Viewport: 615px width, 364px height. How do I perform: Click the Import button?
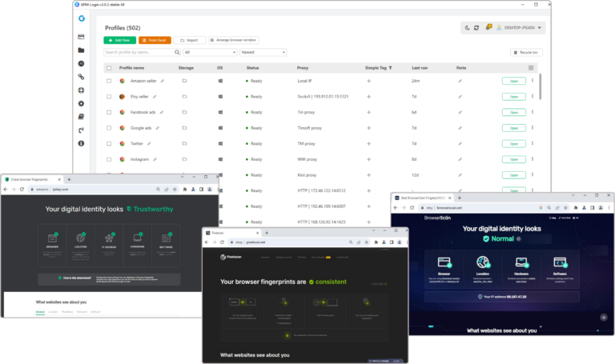(x=190, y=40)
